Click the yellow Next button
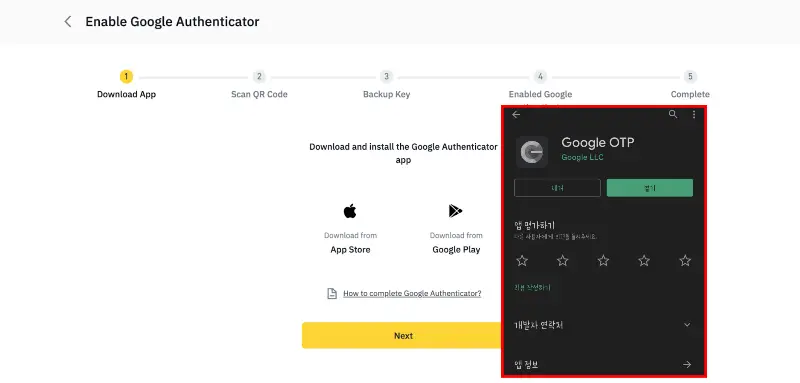This screenshot has width=800, height=383. click(x=403, y=336)
